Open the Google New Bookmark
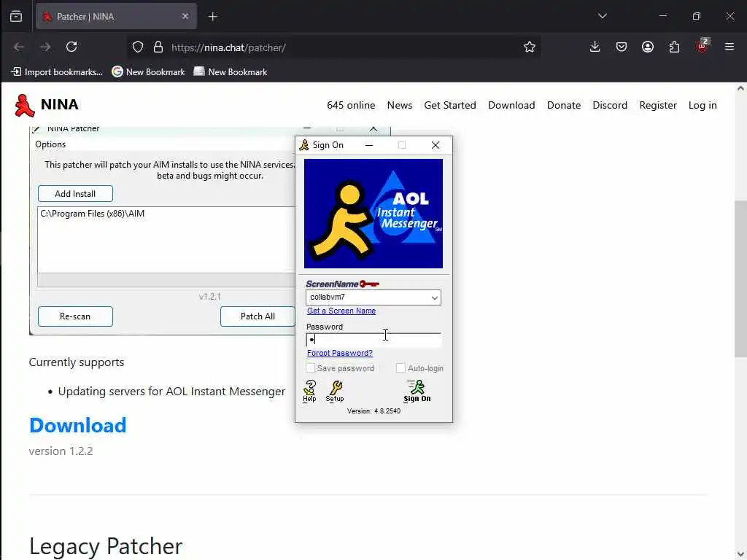Viewport: 747px width, 560px height. click(148, 72)
